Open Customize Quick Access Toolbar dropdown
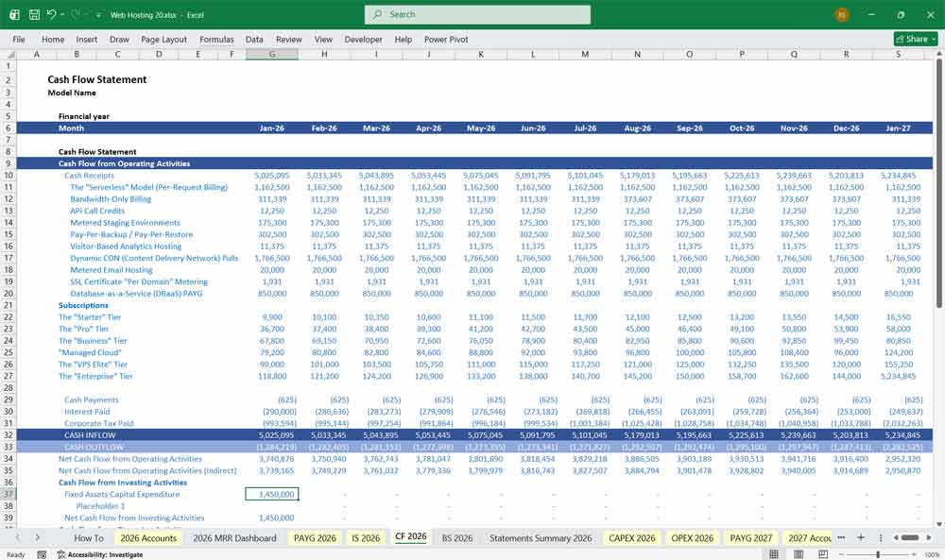 pyautogui.click(x=98, y=14)
